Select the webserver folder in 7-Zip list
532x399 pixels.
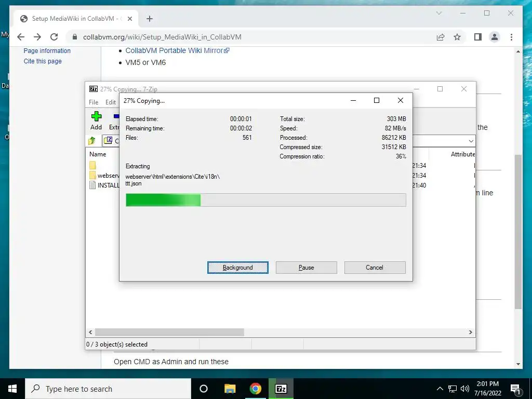104,176
